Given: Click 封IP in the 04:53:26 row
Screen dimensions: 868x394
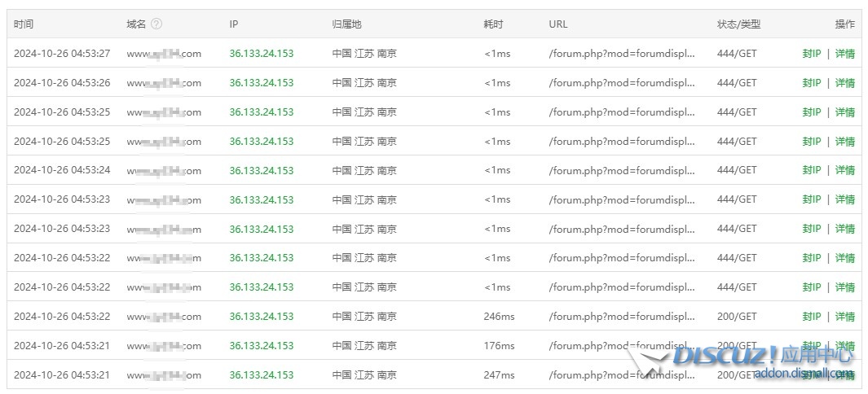Looking at the screenshot, I should (x=812, y=83).
